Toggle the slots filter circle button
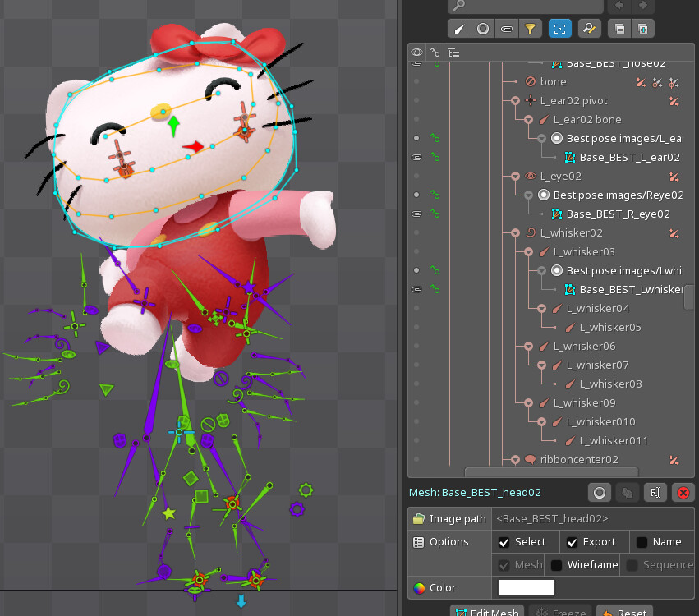The height and width of the screenshot is (616, 699). pyautogui.click(x=483, y=29)
